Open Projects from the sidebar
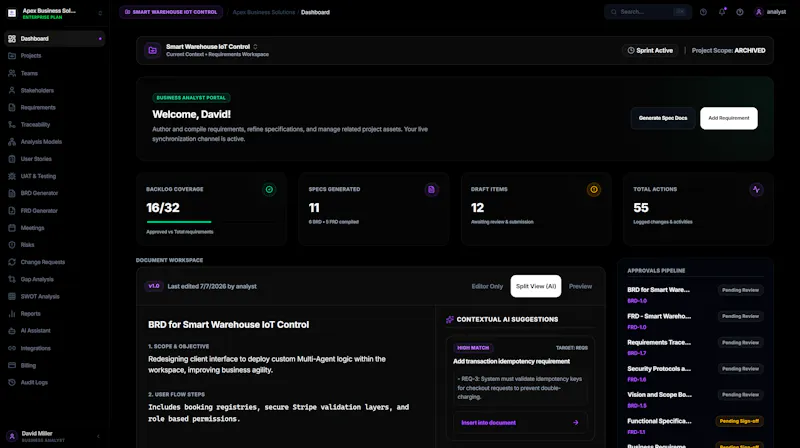800x448 pixels. (54, 56)
